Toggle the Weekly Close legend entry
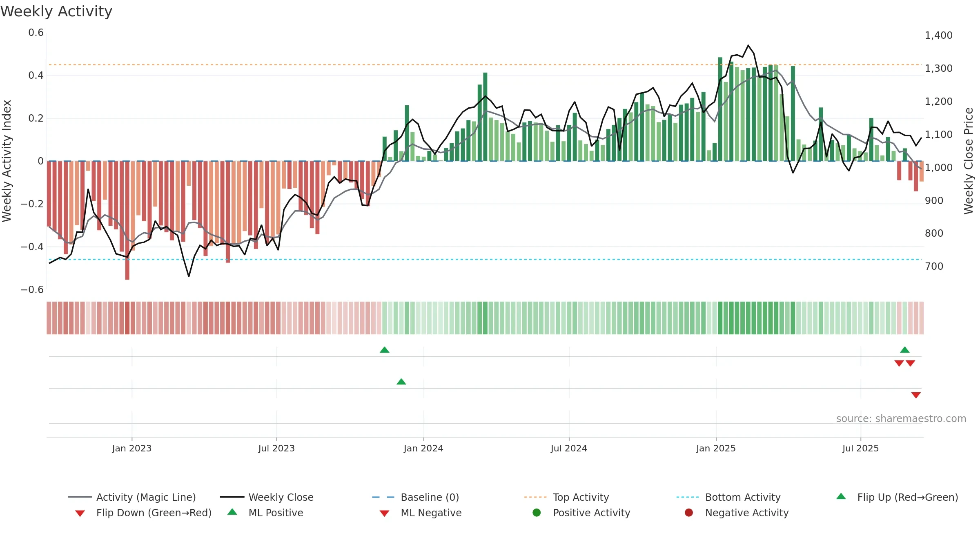 (x=267, y=497)
